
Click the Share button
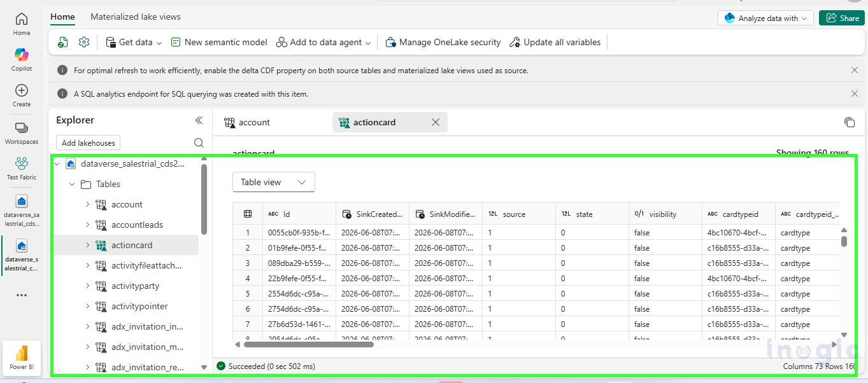pos(841,18)
